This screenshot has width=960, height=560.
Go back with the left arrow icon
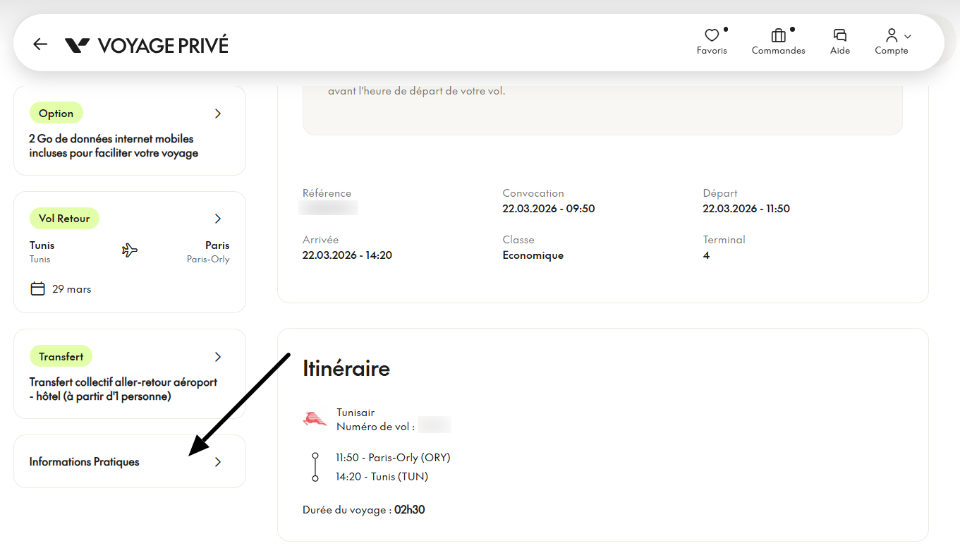point(40,44)
